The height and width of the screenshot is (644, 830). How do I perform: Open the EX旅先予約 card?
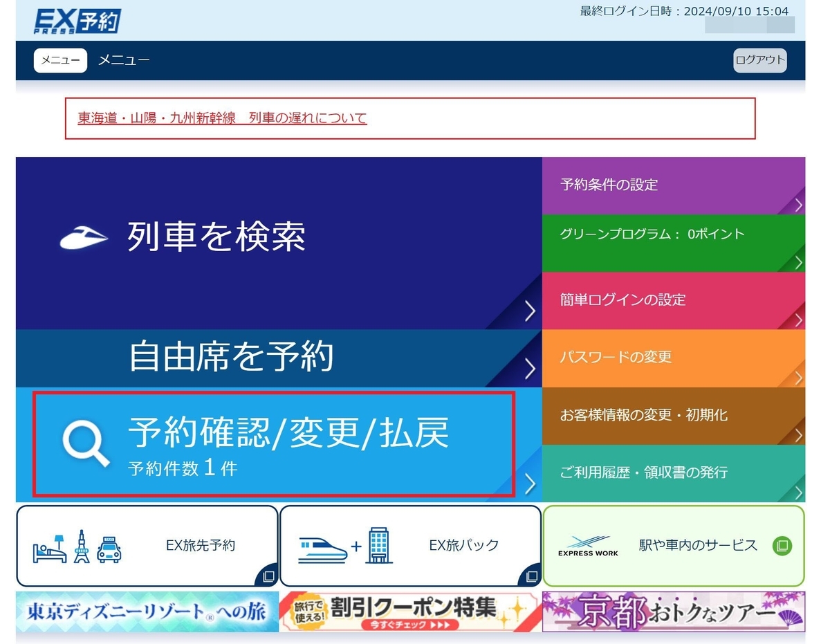coord(147,546)
